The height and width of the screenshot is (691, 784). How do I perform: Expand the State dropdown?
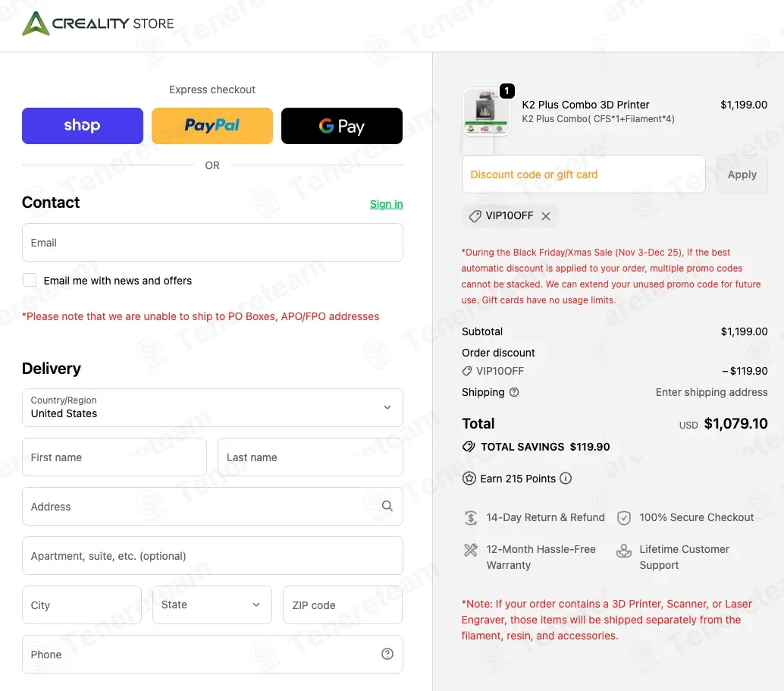[x=212, y=605]
